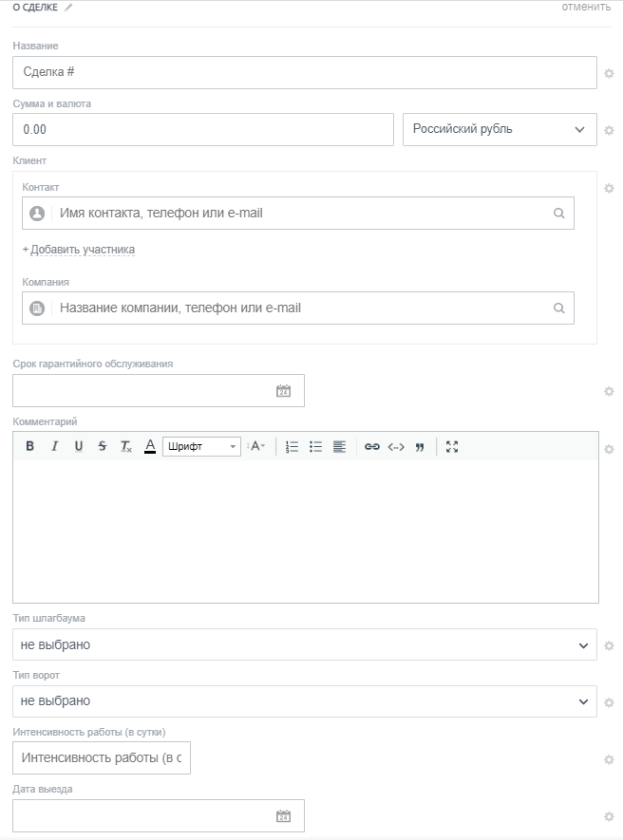Open the text color picker
This screenshot has width=623, height=840.
(x=150, y=446)
